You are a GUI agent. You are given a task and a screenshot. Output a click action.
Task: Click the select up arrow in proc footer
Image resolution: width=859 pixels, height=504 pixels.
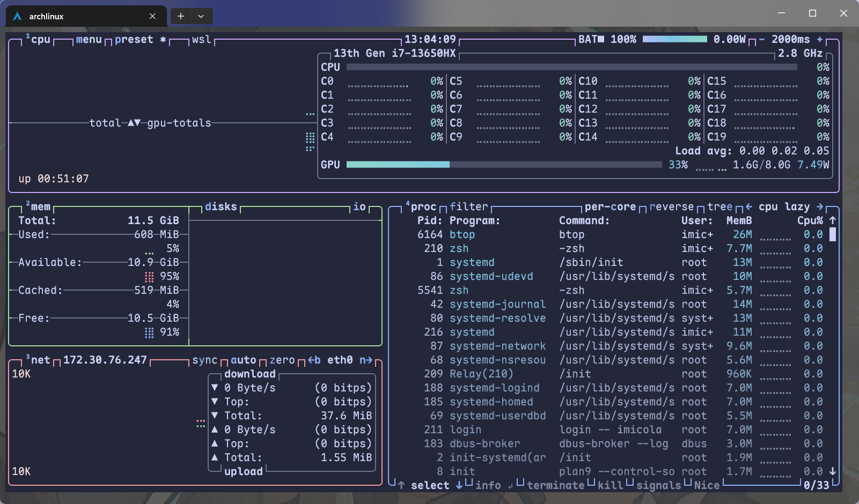click(x=401, y=485)
